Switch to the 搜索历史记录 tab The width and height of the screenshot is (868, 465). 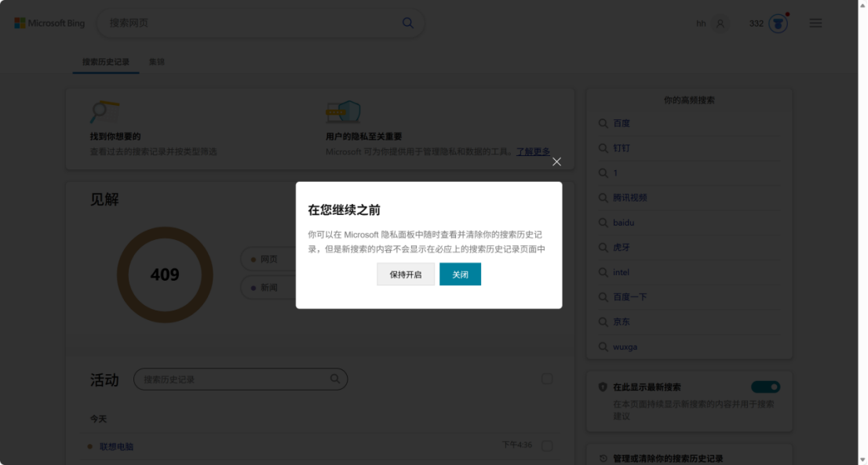coord(106,62)
